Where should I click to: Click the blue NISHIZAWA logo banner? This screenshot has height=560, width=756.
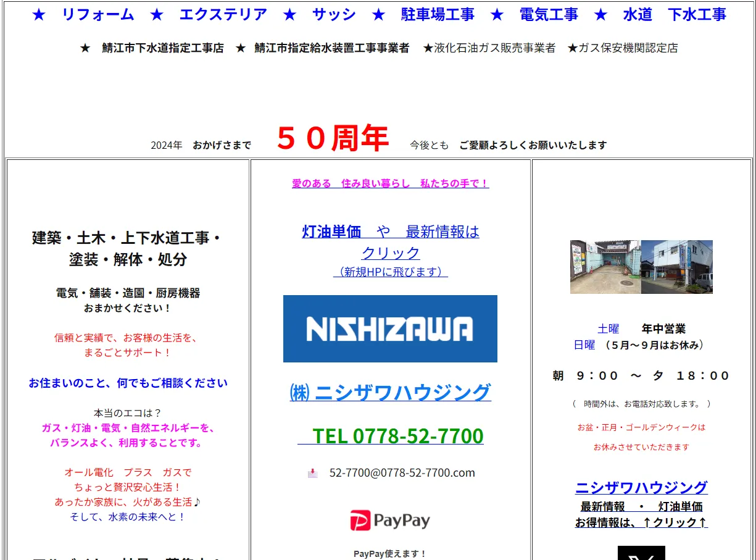(x=390, y=328)
